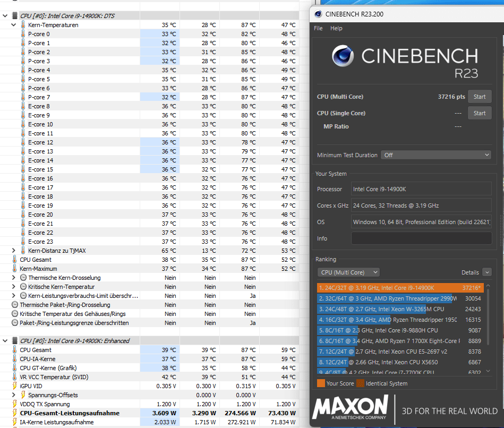Click the 37216 pts multi core score
The height and width of the screenshot is (428, 504).
[x=451, y=97]
